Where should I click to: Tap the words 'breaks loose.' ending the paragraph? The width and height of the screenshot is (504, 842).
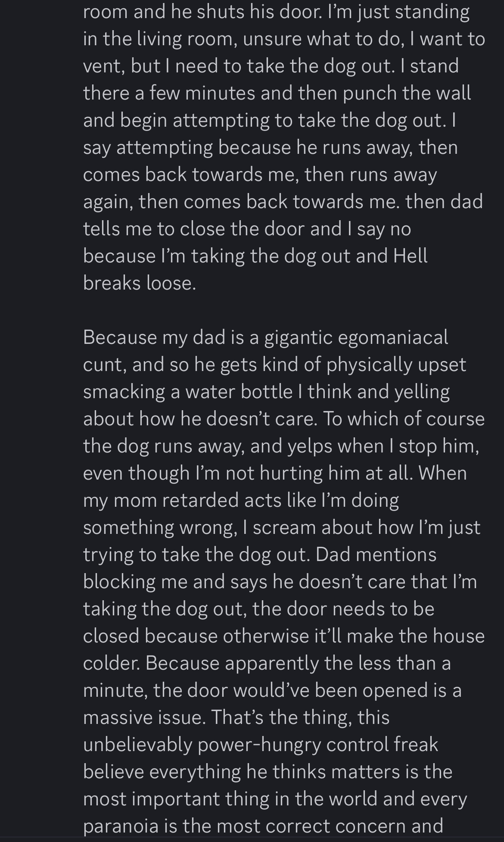click(x=140, y=283)
